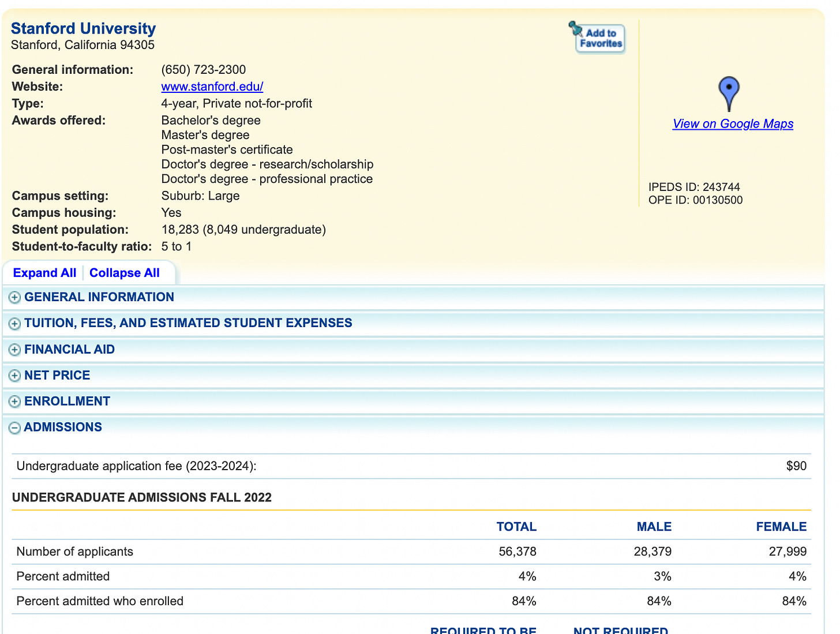Click the Campus housing Yes value
The width and height of the screenshot is (840, 634).
(171, 213)
